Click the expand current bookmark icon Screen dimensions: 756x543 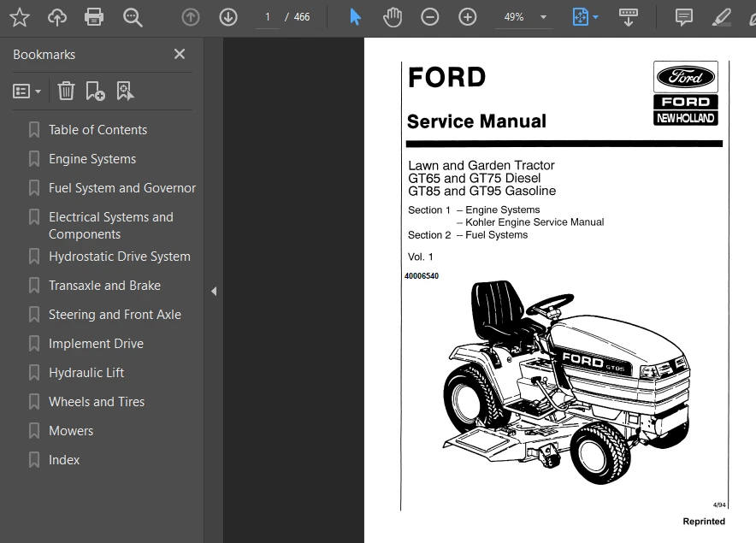tap(126, 91)
